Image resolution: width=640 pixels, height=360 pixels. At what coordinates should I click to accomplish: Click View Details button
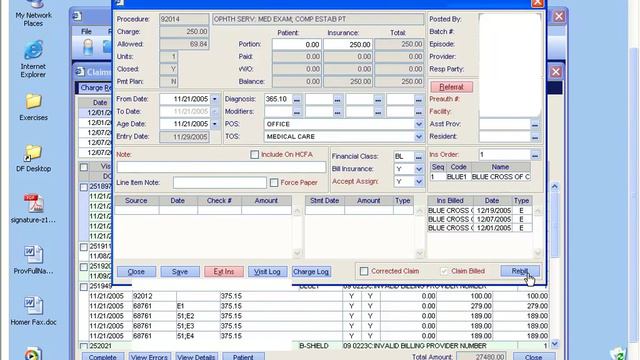(196, 357)
